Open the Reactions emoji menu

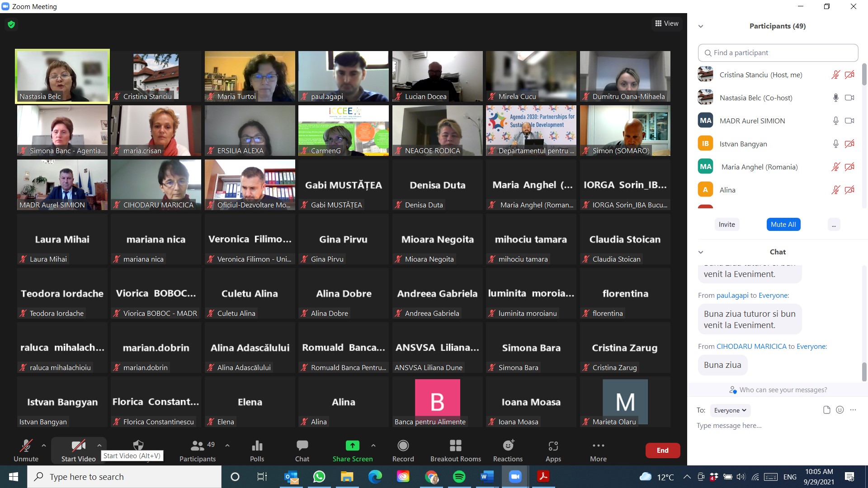508,450
